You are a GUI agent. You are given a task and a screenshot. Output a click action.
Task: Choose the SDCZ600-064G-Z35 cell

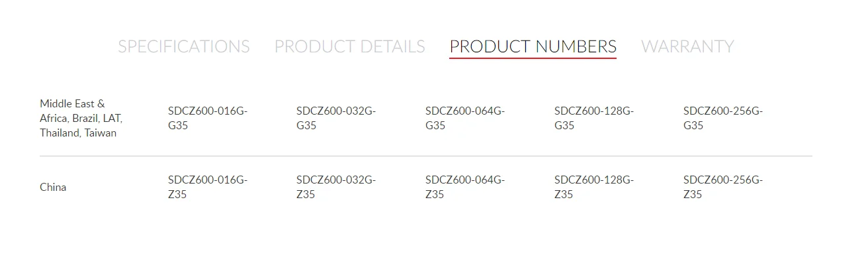click(x=464, y=187)
